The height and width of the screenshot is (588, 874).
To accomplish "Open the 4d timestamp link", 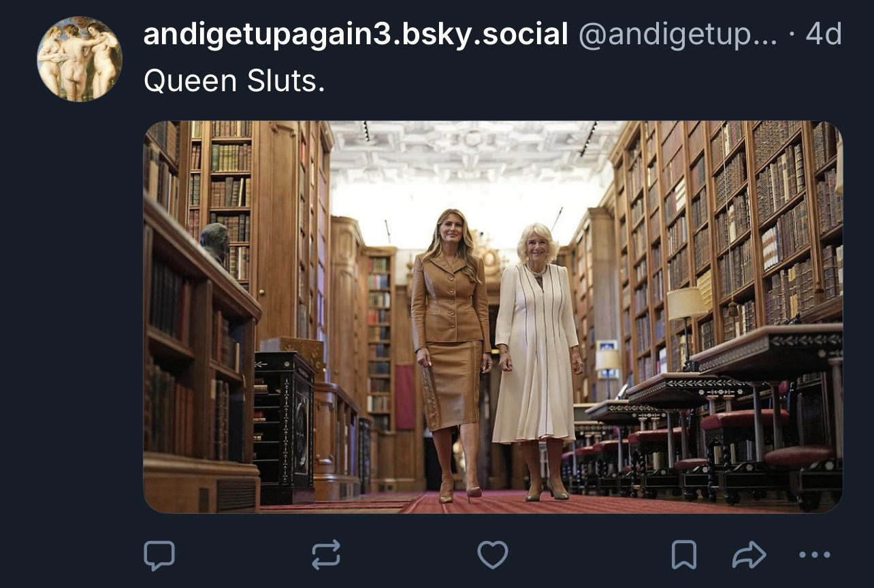I will 824,34.
